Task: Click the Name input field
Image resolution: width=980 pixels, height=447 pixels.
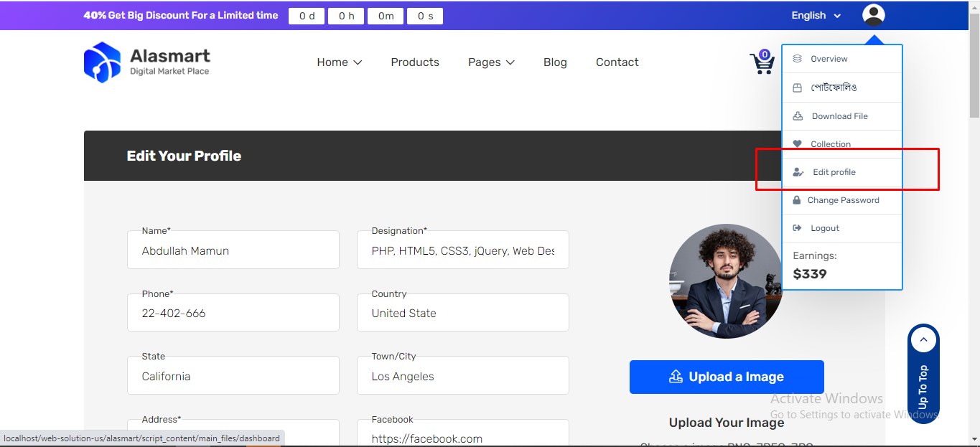Action: coord(233,251)
